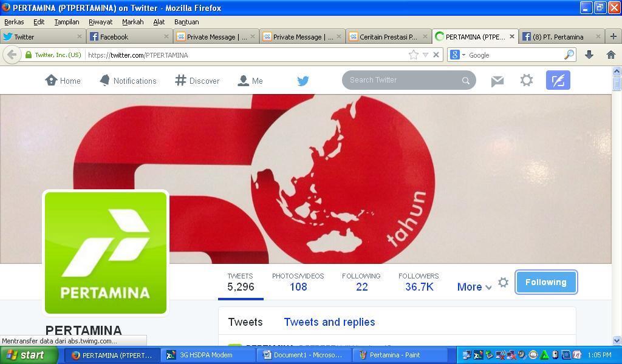Compose a new tweet with quill button
The image size is (622, 364).
(x=558, y=81)
